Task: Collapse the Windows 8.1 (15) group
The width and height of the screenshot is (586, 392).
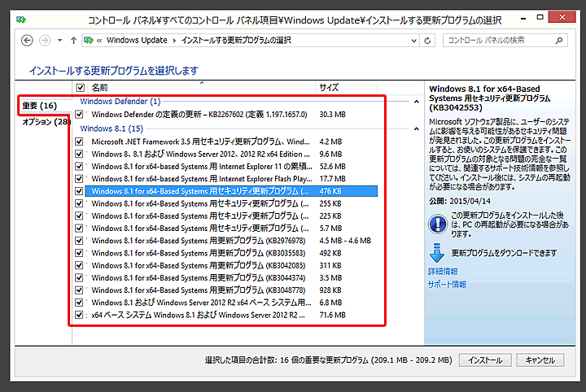Action: tap(417, 128)
